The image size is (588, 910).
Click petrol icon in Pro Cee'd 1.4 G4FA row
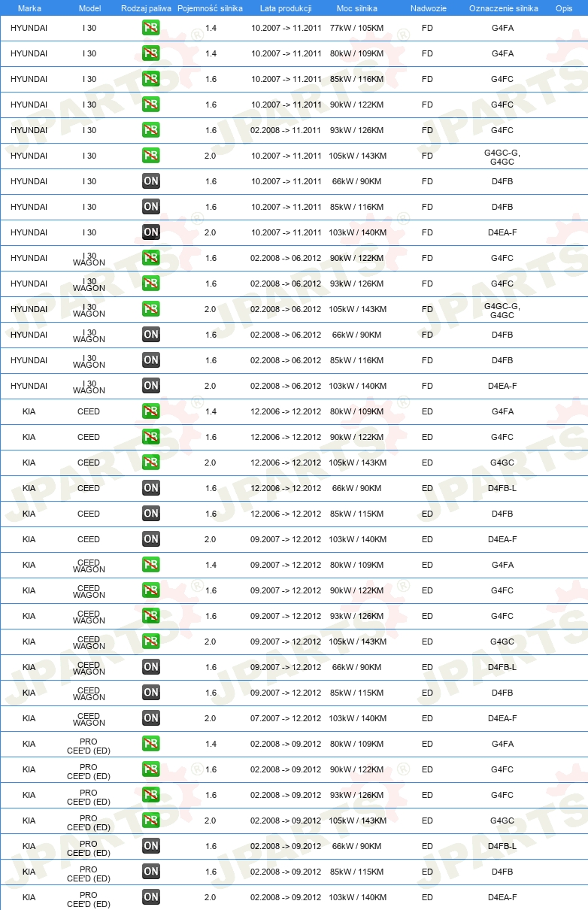[151, 745]
